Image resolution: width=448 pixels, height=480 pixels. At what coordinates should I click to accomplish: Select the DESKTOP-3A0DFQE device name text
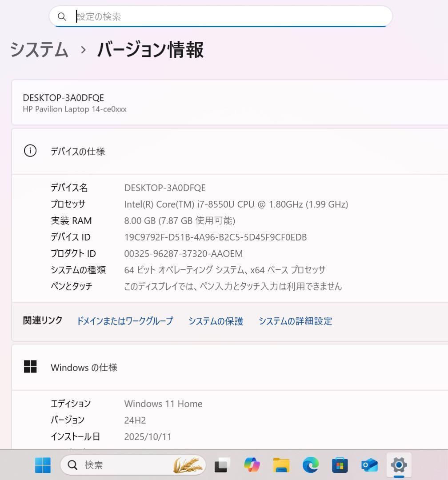tap(64, 98)
